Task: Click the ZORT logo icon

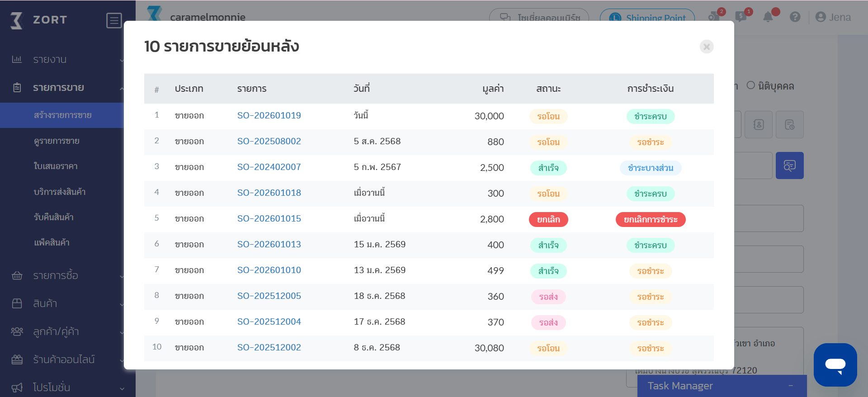Action: pos(17,20)
